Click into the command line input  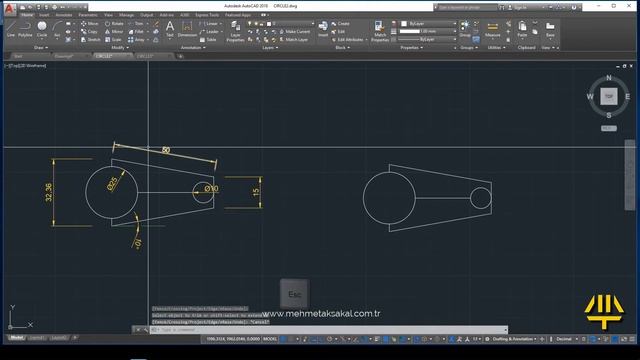(x=329, y=329)
